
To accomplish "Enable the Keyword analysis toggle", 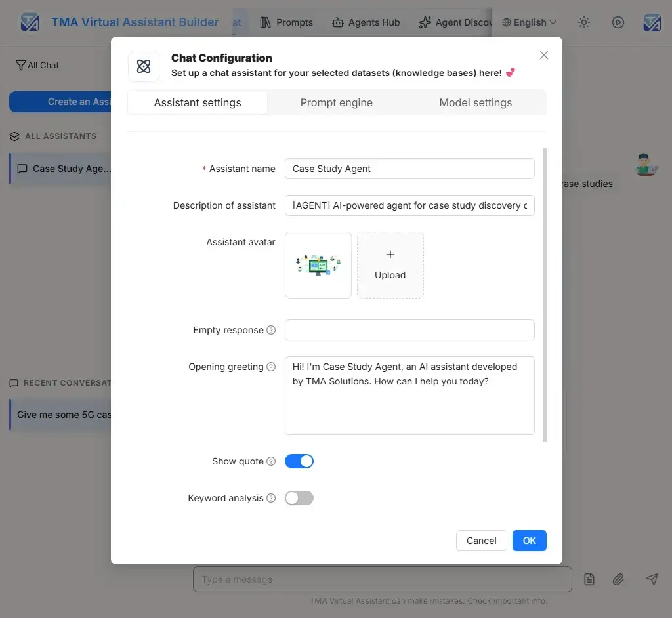I will [299, 498].
